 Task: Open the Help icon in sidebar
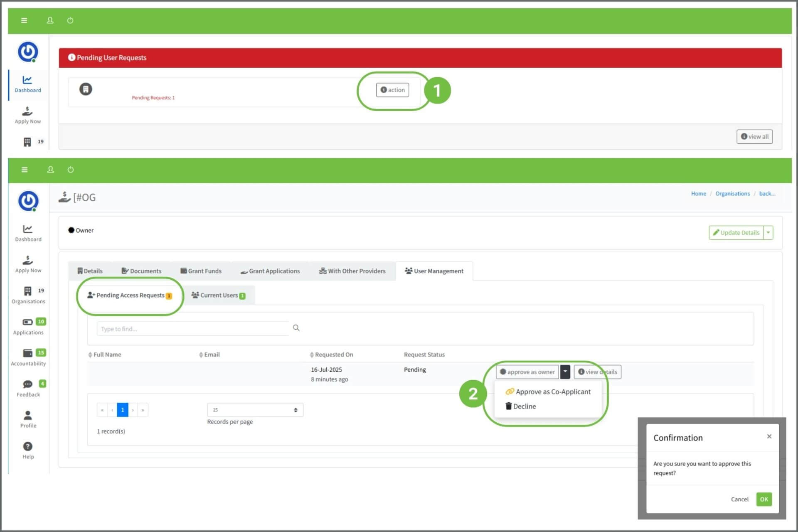(27, 446)
